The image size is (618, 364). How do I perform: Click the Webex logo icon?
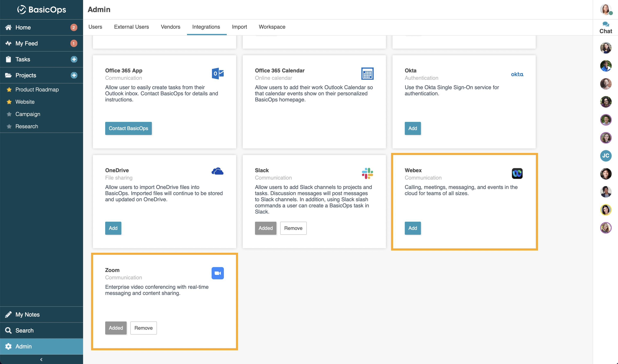tap(517, 173)
